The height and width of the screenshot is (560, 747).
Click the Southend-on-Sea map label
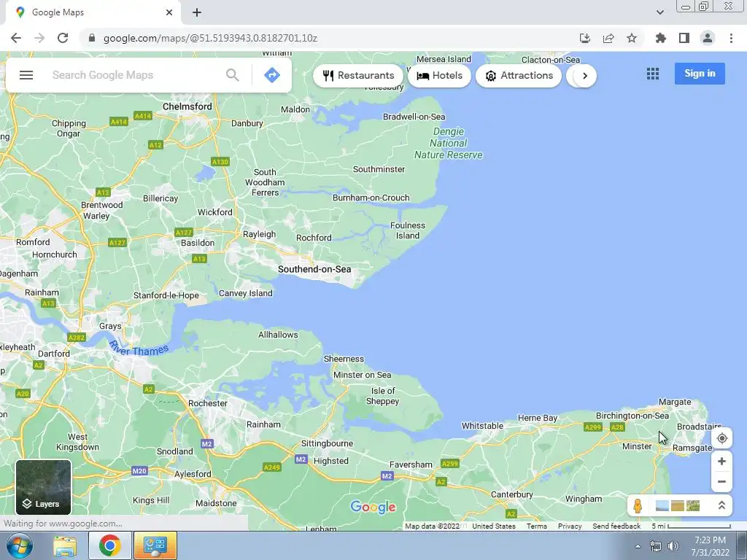pos(314,269)
